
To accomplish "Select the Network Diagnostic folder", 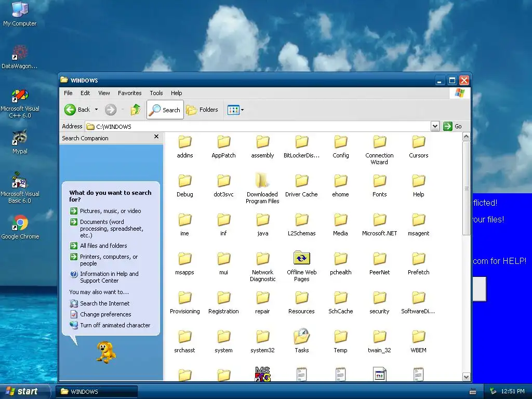I will pyautogui.click(x=262, y=267).
